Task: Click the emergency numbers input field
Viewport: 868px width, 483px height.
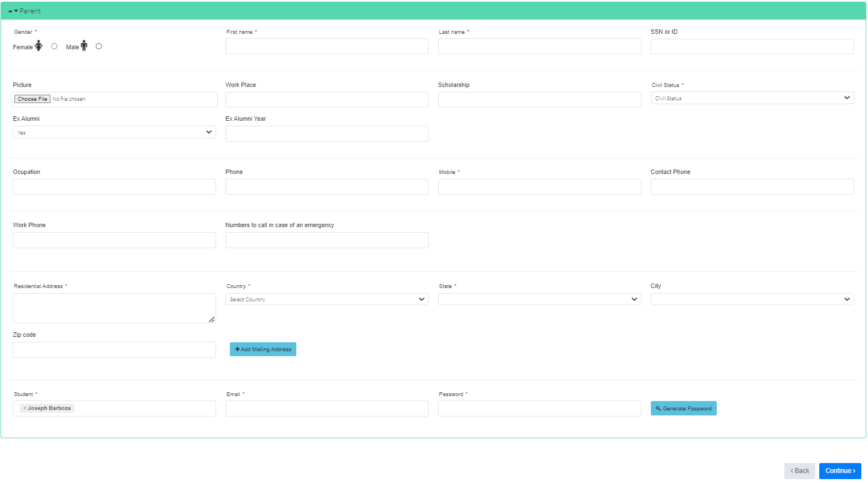Action: 327,240
